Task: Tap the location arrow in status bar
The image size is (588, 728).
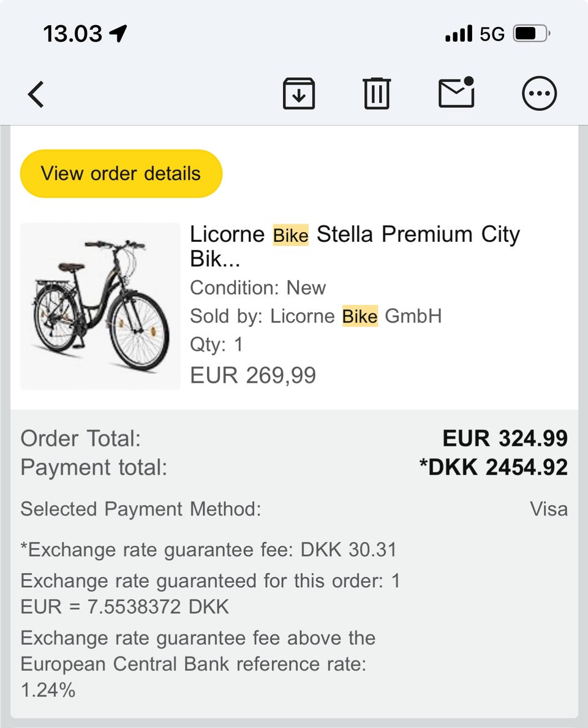Action: 118,34
